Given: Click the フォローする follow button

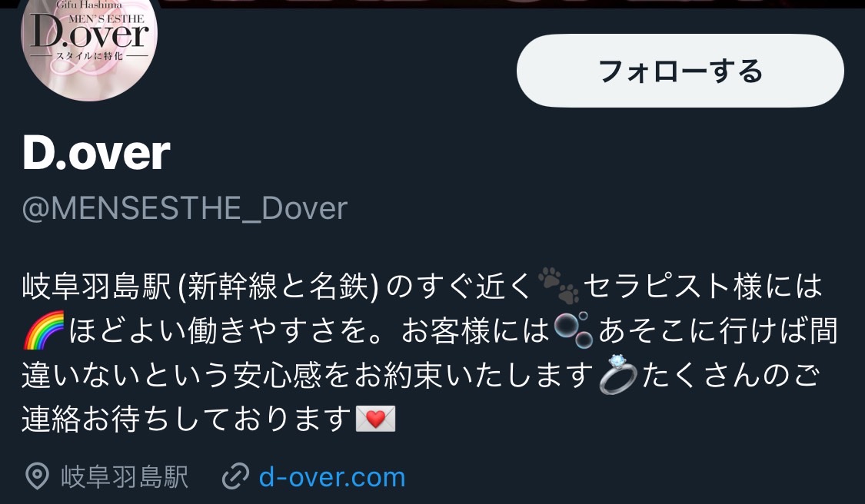Looking at the screenshot, I should 680,71.
